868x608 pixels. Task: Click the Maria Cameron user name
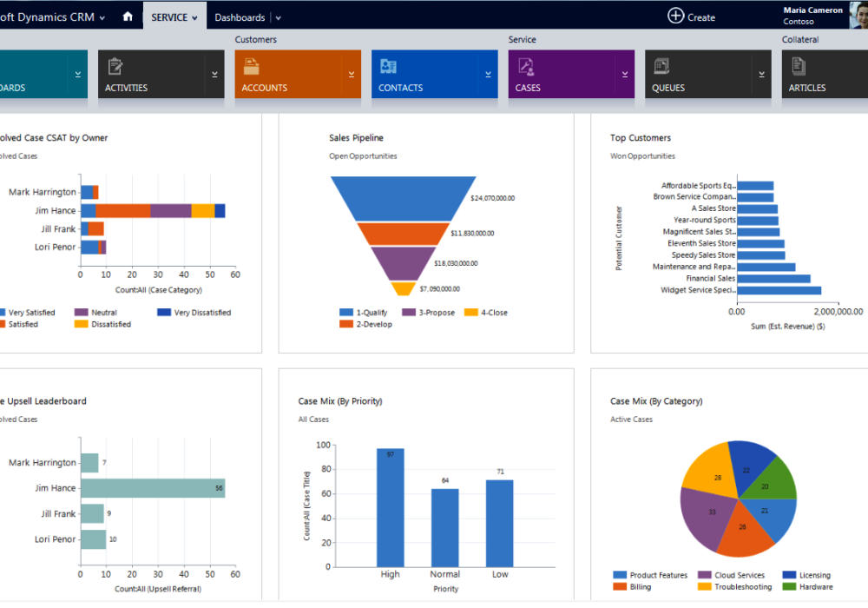(x=812, y=10)
